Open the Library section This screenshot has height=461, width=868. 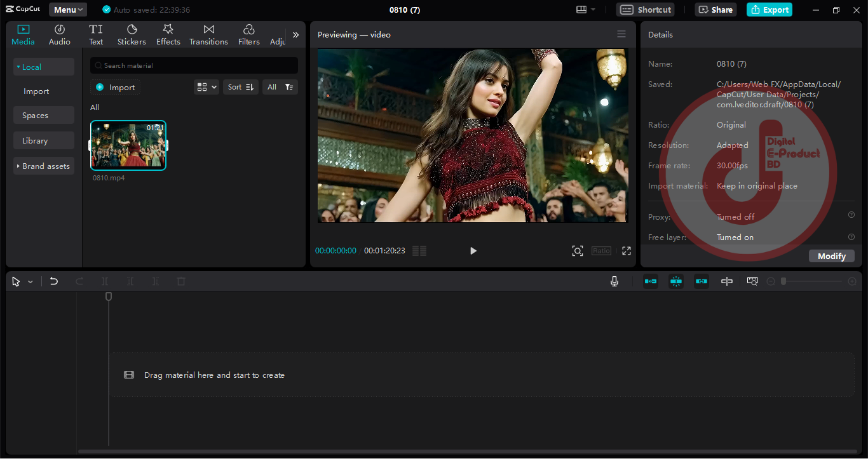click(44, 141)
